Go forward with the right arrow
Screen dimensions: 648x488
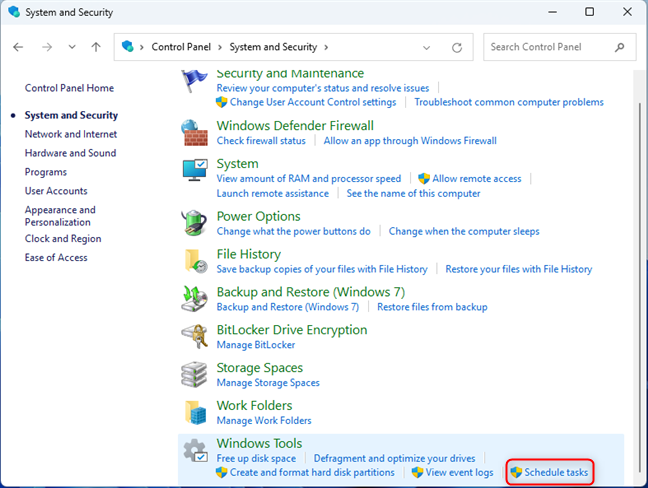[x=47, y=47]
